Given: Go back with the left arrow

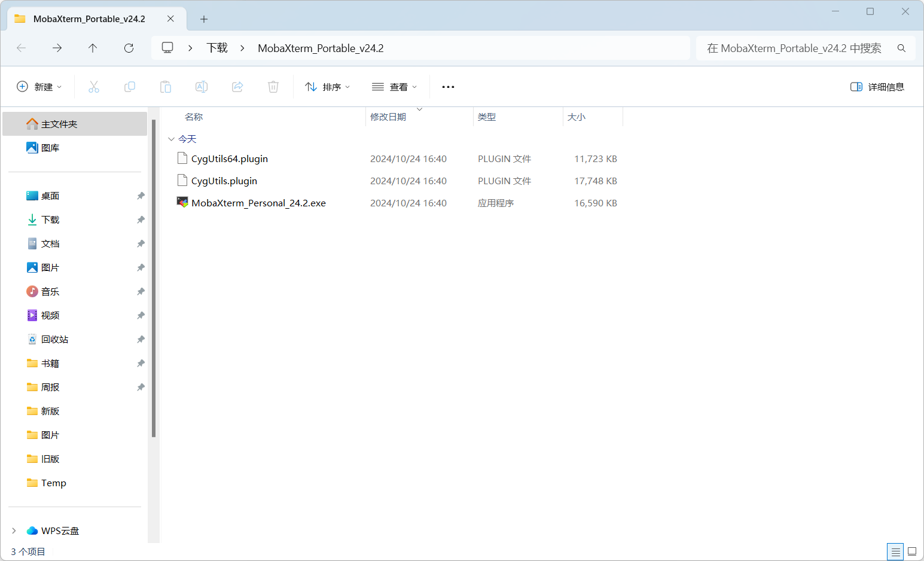Looking at the screenshot, I should [22, 48].
